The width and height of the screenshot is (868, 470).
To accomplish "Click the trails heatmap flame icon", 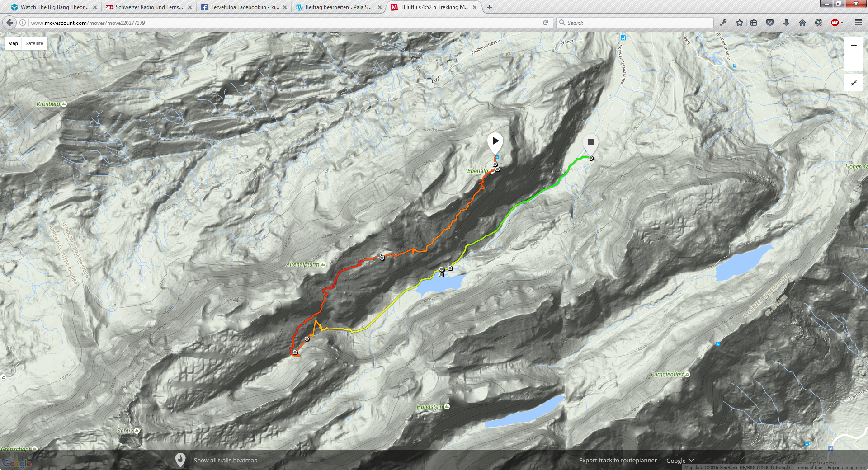I will click(180, 460).
